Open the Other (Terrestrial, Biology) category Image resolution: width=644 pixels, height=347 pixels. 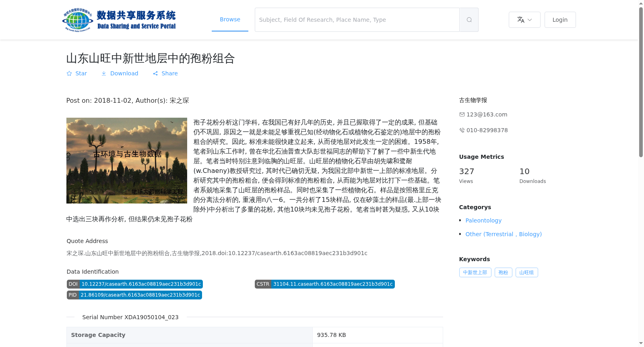pos(504,234)
